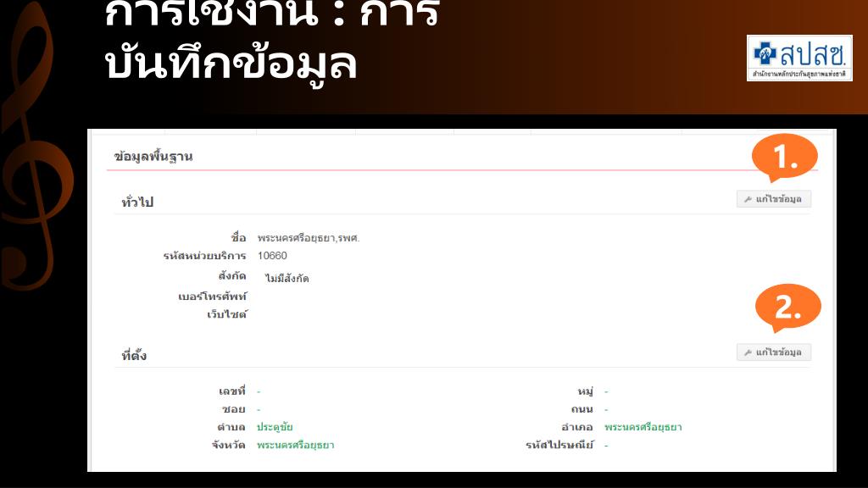Click แก้ไขข้อมูล button in ที่ตั้ง section
Image resolution: width=868 pixels, height=488 pixels.
click(x=773, y=352)
